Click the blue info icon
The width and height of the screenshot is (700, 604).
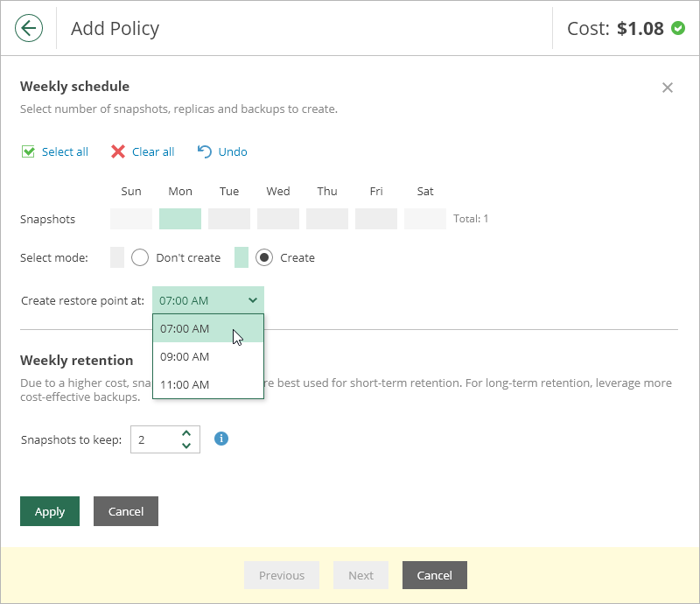[x=221, y=439]
